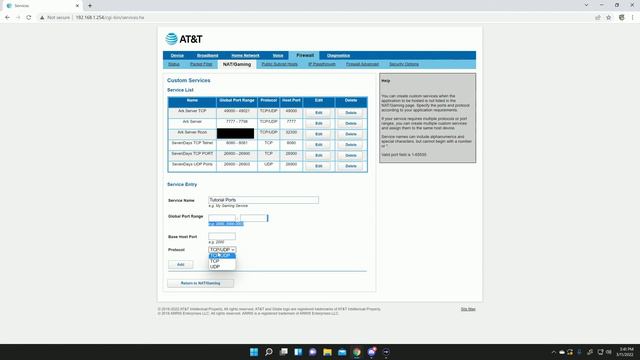Open taskbar Search magnifier
This screenshot has width=640, height=360.
click(x=269, y=352)
